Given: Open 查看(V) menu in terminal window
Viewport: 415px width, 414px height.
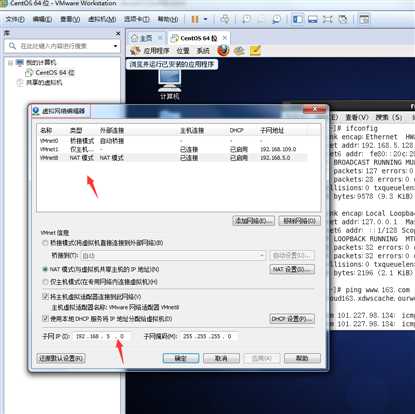Looking at the screenshot, I should point(357,117).
